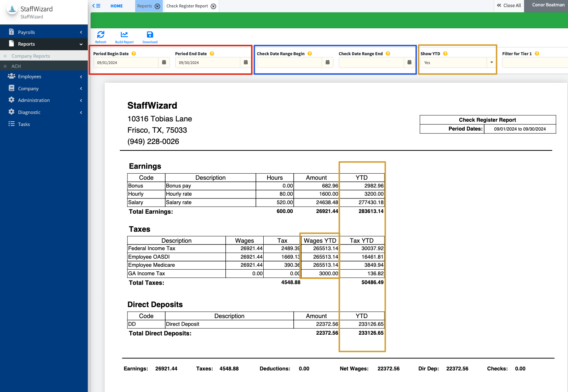Image resolution: width=568 pixels, height=392 pixels.
Task: Click the Download save icon
Action: click(x=150, y=35)
